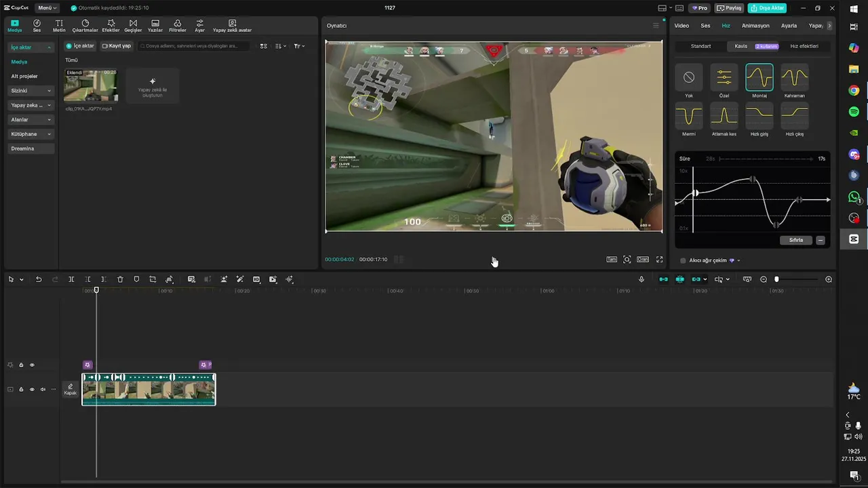Add a marker with the shield icon
This screenshot has height=488, width=868.
(136, 279)
